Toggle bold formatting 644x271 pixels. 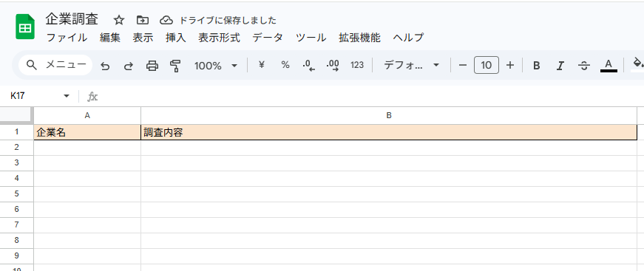click(536, 66)
